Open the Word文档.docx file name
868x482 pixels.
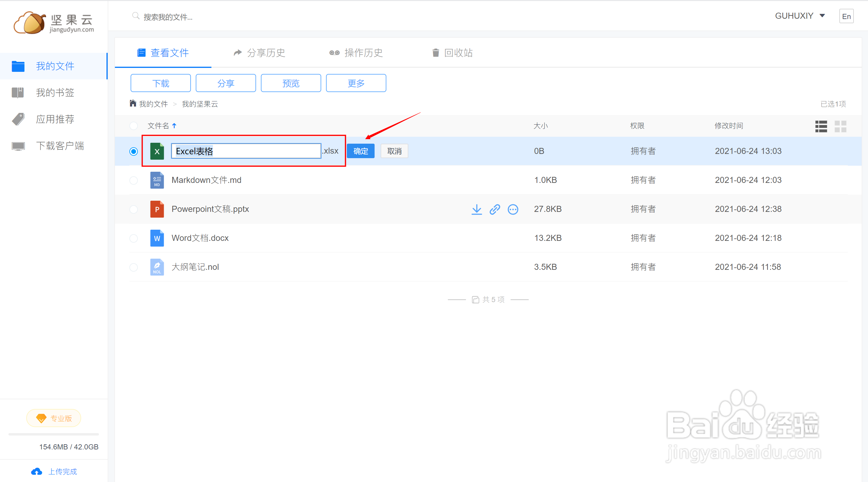200,238
